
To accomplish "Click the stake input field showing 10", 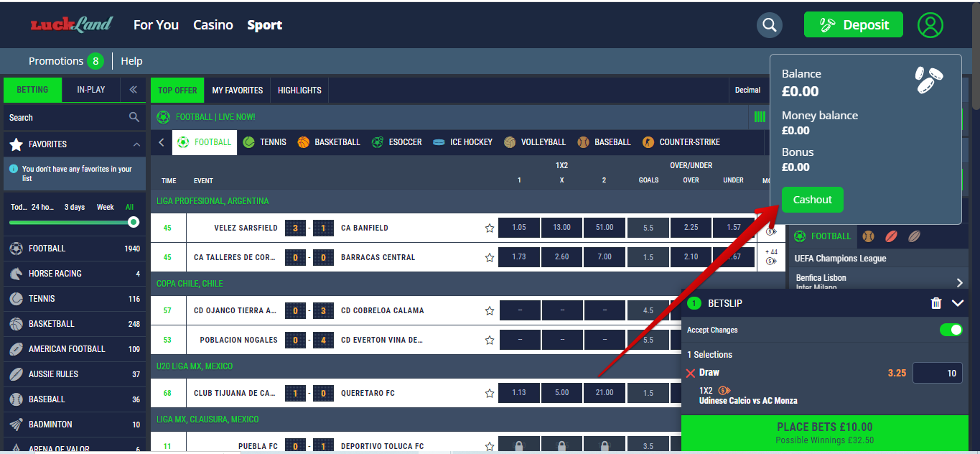I will pos(937,373).
